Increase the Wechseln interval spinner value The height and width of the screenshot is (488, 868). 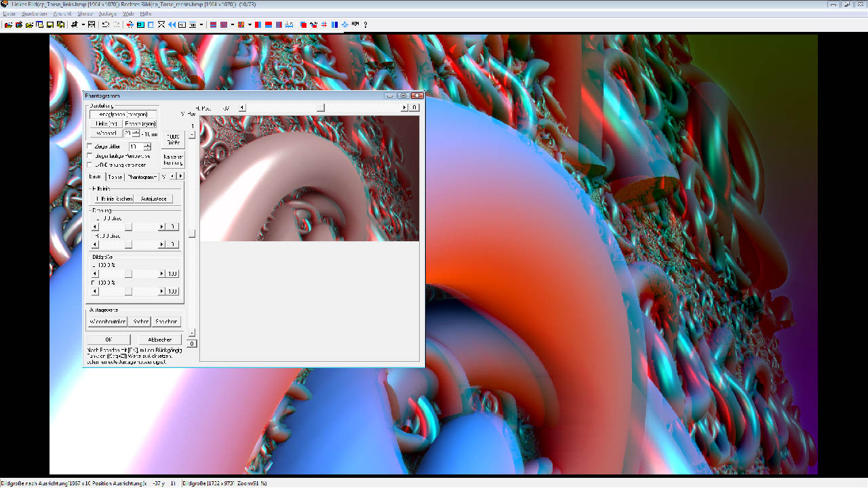click(x=136, y=131)
